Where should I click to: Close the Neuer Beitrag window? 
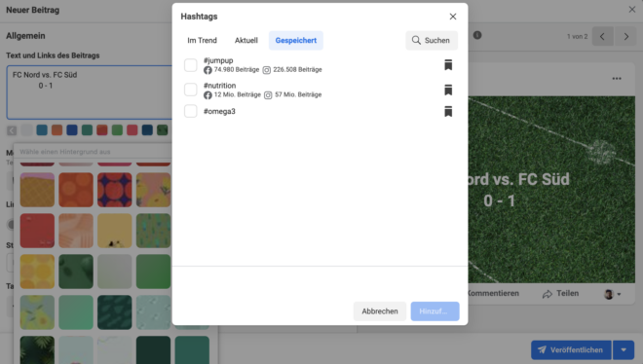pos(632,10)
